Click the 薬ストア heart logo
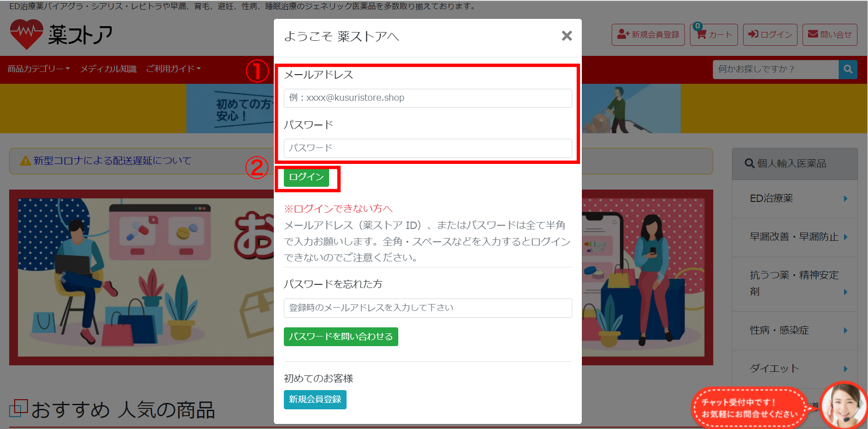Viewport: 868px width, 429px height. coord(27,33)
